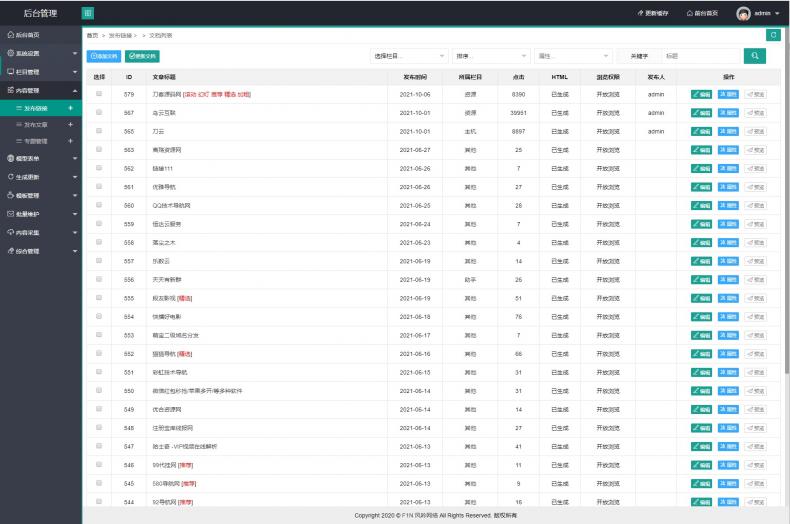Tick the checkbox for row ID 556
The width and height of the screenshot is (790, 524).
(x=99, y=279)
